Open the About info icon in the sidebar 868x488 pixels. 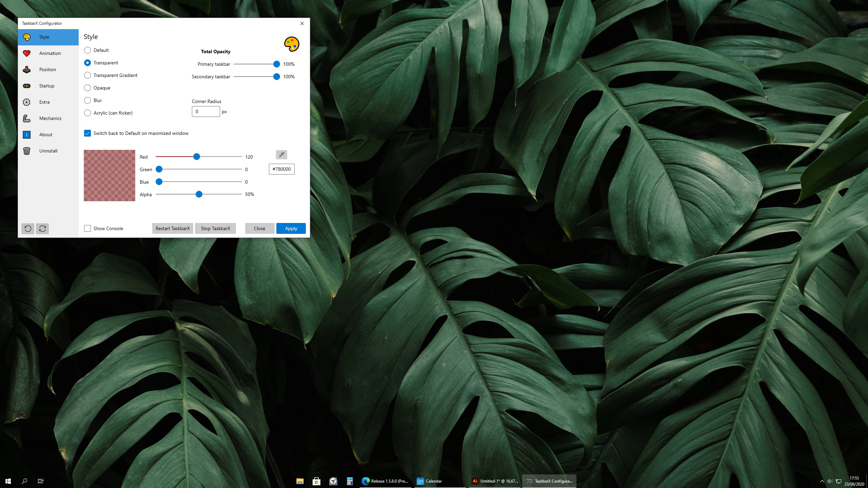click(27, 135)
